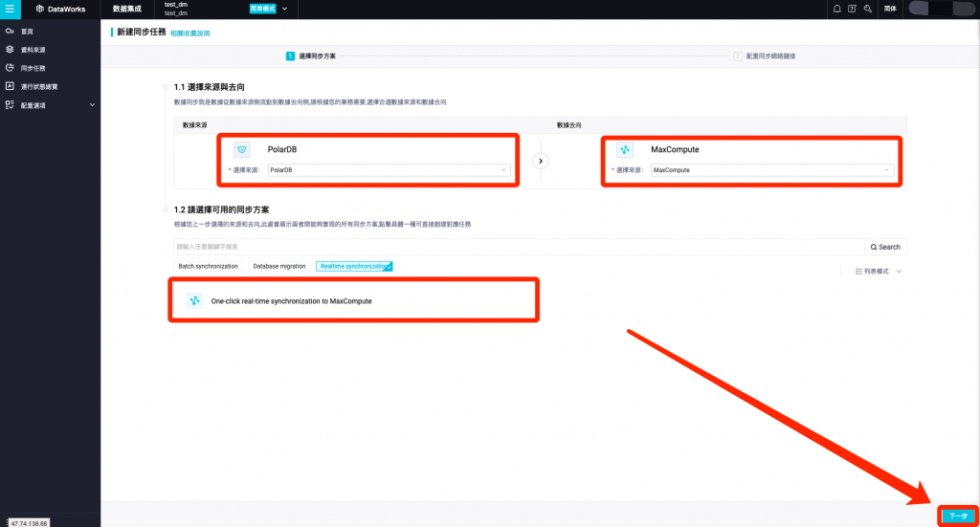Click the round arrow between source and destination
Viewport: 980px width, 527px height.
(x=541, y=161)
